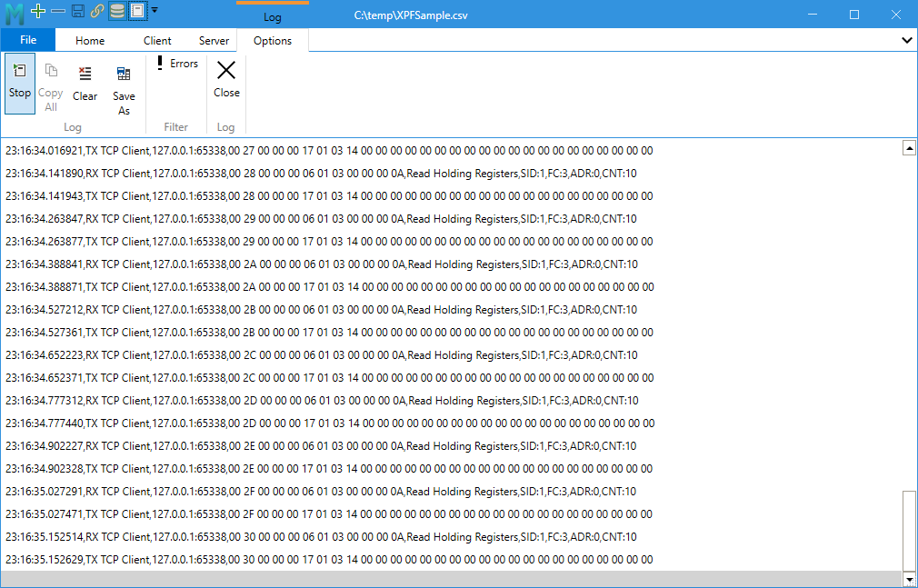
Task: Select the log line timestamped 23:16:35.152629
Action: pyautogui.click(x=329, y=559)
